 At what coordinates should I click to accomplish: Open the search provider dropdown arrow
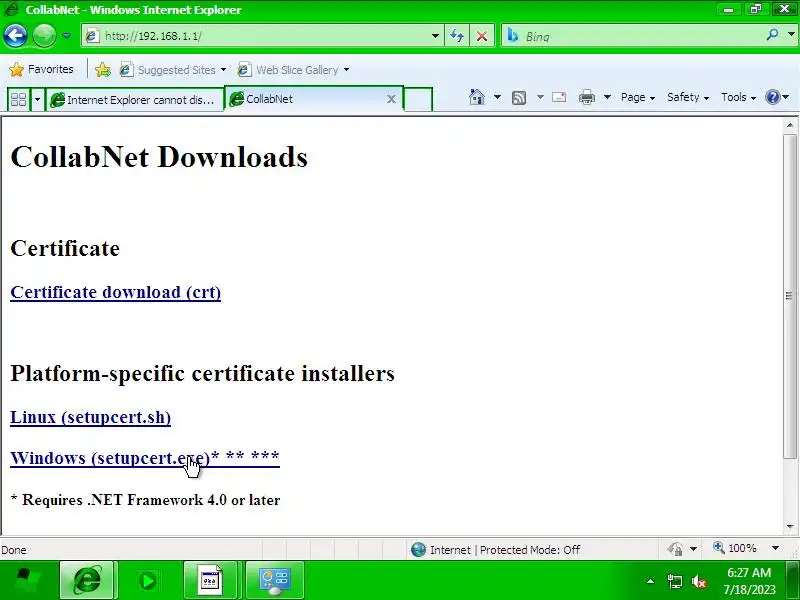[x=791, y=35]
